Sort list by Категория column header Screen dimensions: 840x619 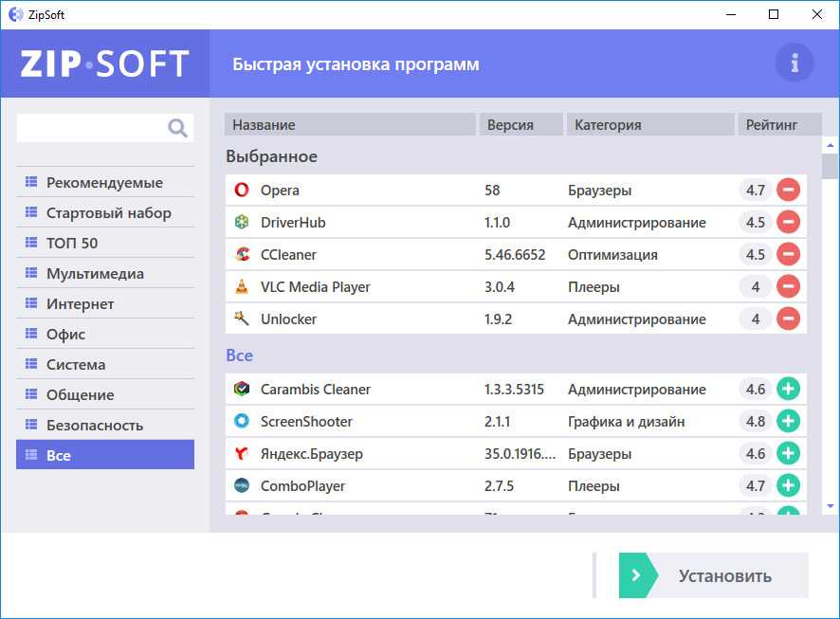coord(649,125)
